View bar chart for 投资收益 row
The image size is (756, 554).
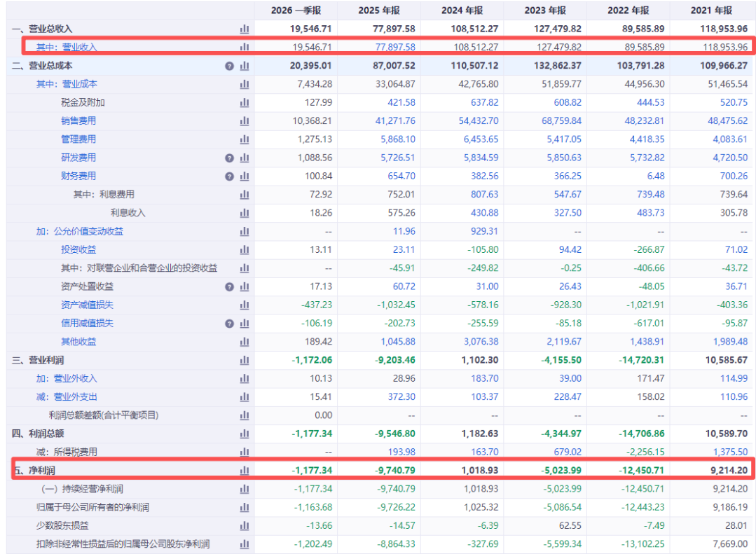pos(245,250)
